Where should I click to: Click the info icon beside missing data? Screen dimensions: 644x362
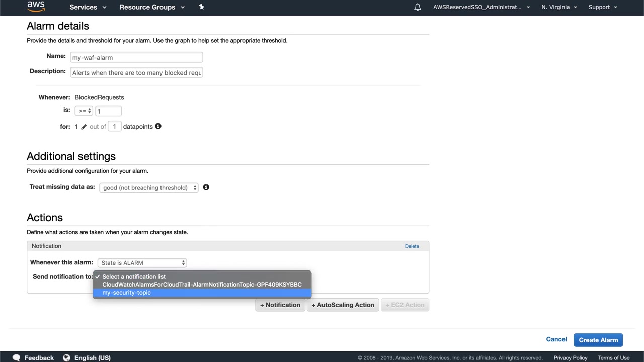(206, 187)
